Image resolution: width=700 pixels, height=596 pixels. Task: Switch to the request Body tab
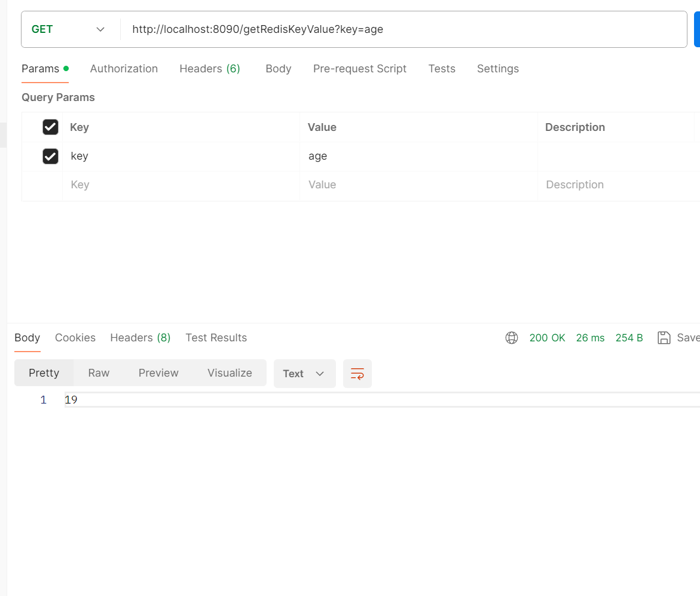point(278,69)
